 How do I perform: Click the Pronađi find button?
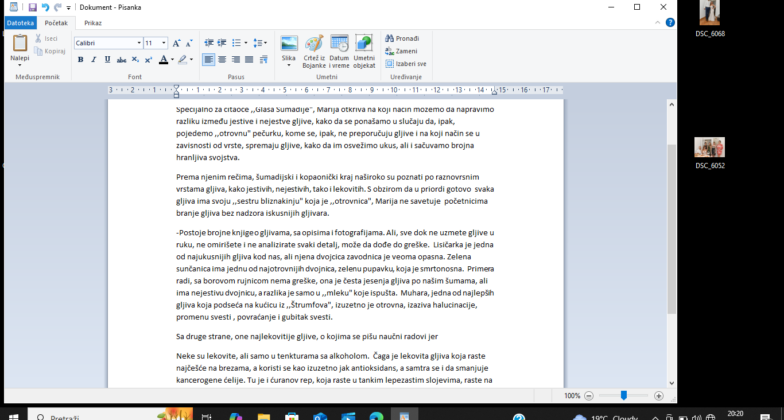pos(401,38)
